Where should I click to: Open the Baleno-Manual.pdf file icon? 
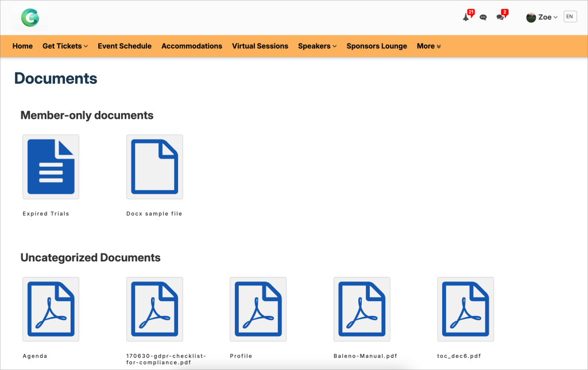362,309
